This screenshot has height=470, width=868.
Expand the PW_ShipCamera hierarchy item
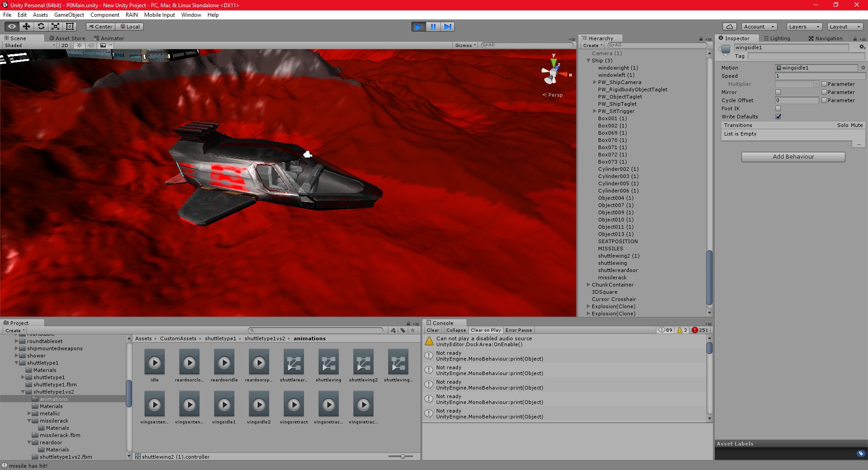point(594,82)
